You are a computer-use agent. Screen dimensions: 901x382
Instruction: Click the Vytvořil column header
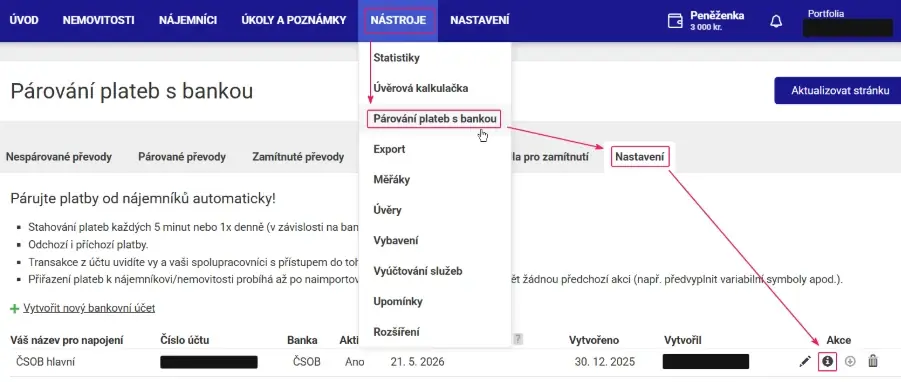[683, 340]
